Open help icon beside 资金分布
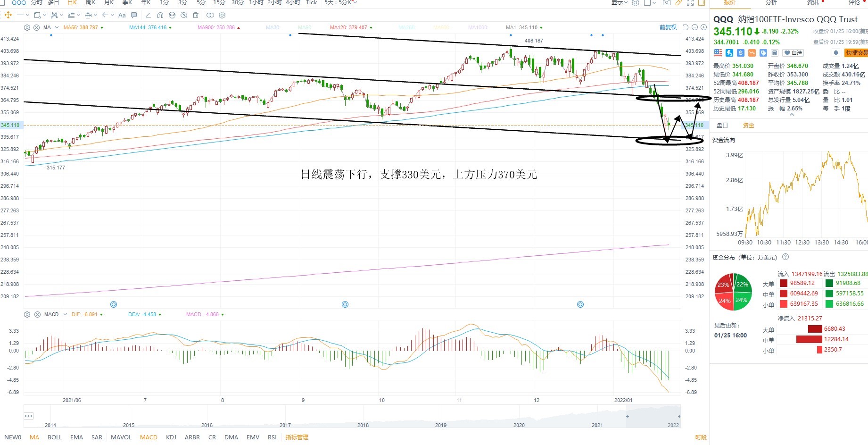 pos(785,257)
